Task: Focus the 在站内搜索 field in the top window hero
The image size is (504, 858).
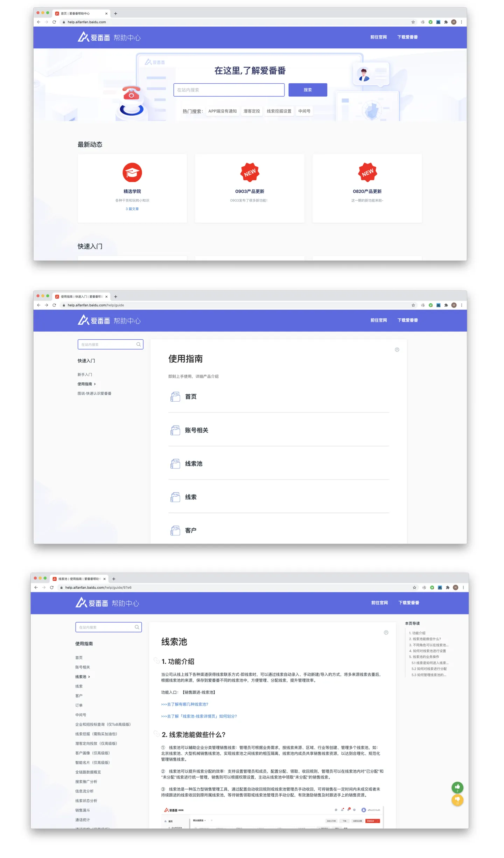Action: click(x=229, y=90)
